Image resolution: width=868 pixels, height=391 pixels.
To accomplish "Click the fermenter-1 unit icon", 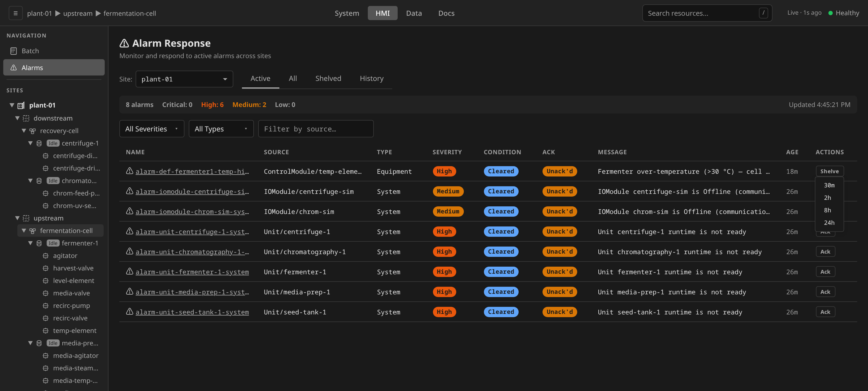I will pyautogui.click(x=39, y=243).
